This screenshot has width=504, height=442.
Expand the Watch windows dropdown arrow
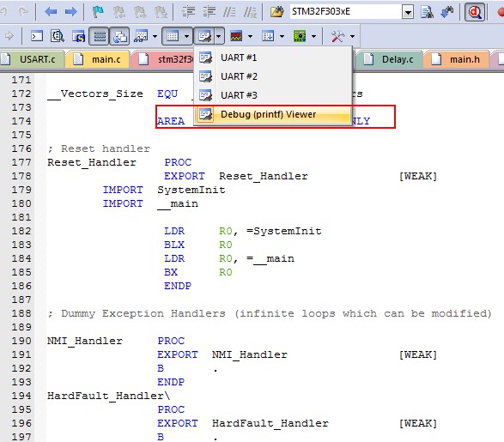coord(155,36)
